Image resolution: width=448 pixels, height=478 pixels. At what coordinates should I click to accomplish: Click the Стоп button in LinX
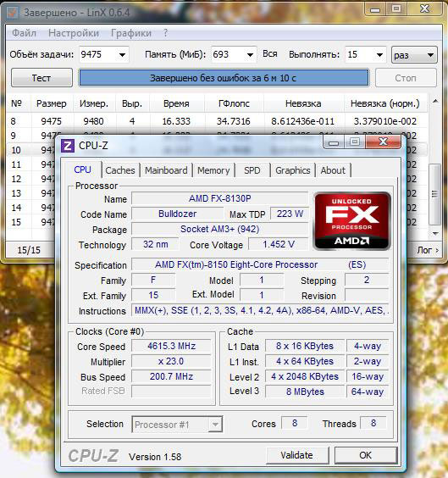[406, 78]
